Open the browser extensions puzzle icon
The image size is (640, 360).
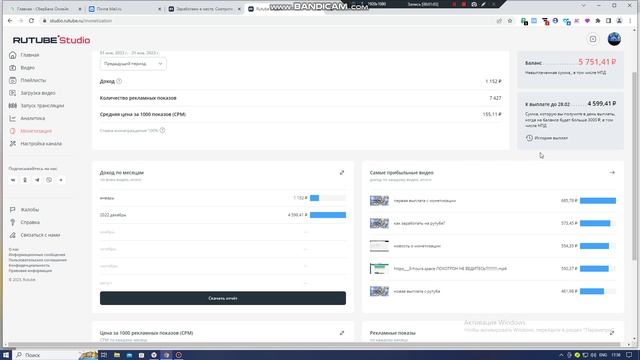pyautogui.click(x=598, y=21)
